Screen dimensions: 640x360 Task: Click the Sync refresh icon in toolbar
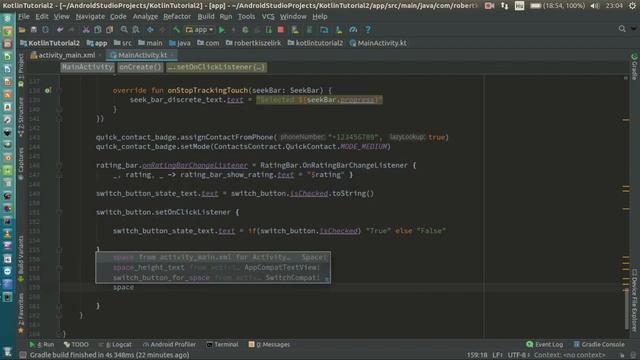point(45,30)
